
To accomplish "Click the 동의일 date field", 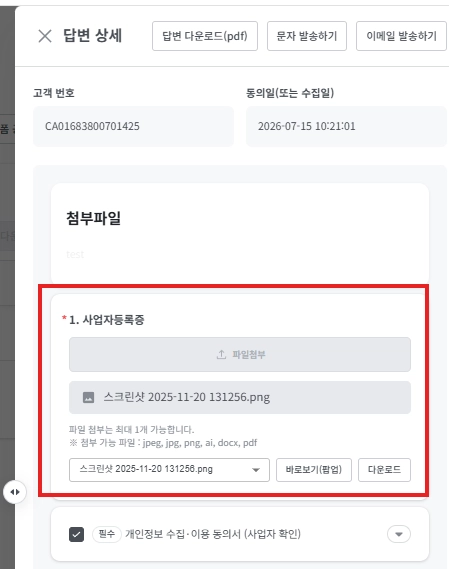I will pyautogui.click(x=346, y=126).
